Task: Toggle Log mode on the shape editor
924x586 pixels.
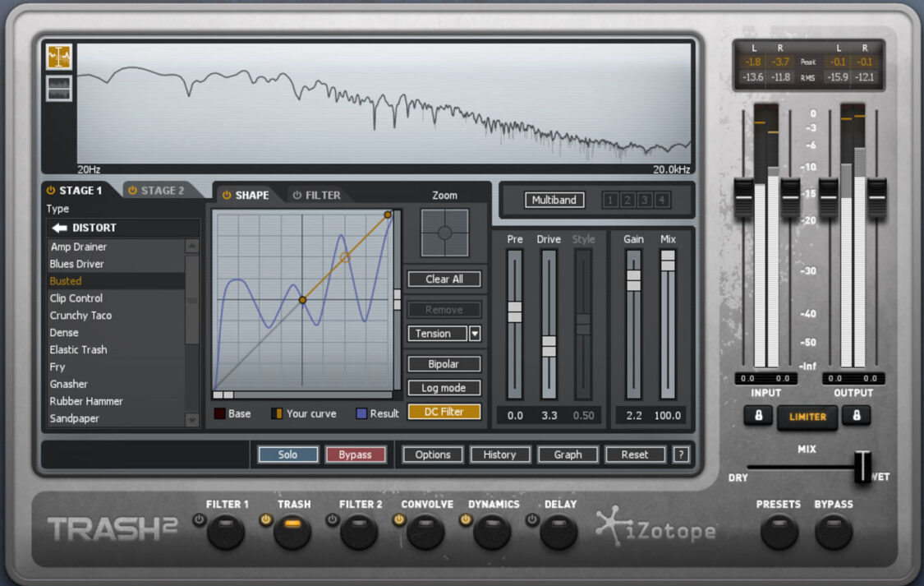Action: (x=444, y=387)
